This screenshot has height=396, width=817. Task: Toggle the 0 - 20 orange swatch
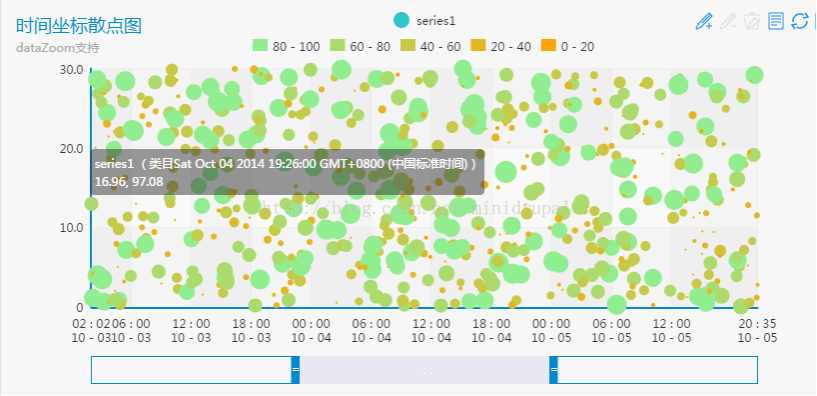(548, 46)
